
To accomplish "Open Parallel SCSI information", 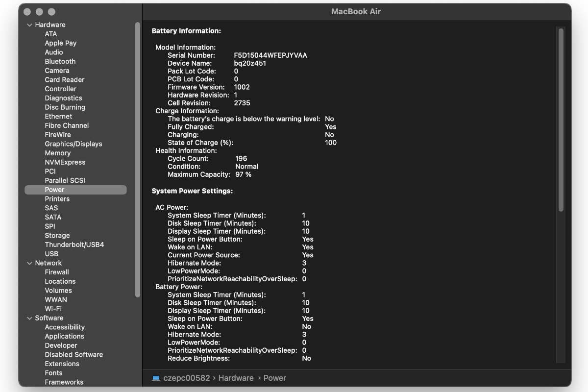I will pos(65,180).
